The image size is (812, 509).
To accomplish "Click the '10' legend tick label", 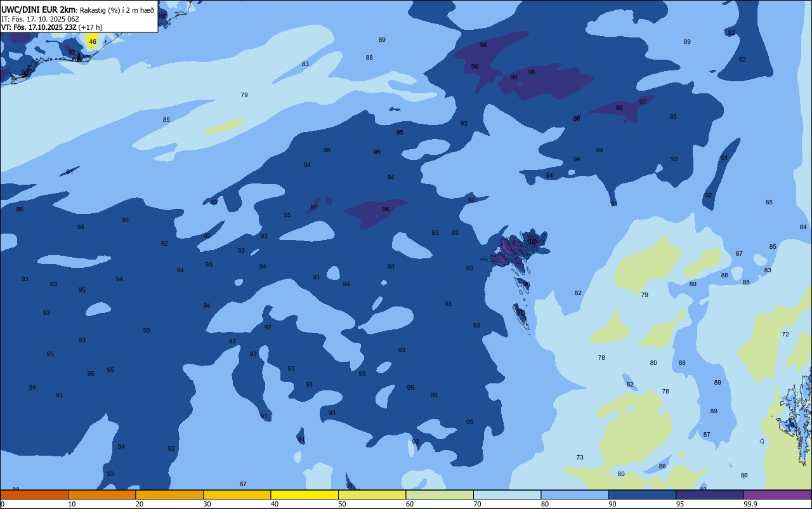I will 72,504.
